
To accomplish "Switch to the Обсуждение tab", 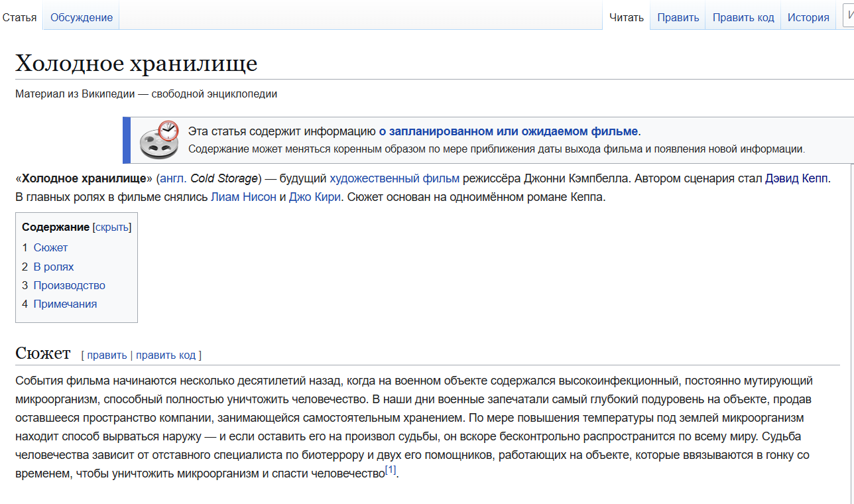I will tap(82, 18).
